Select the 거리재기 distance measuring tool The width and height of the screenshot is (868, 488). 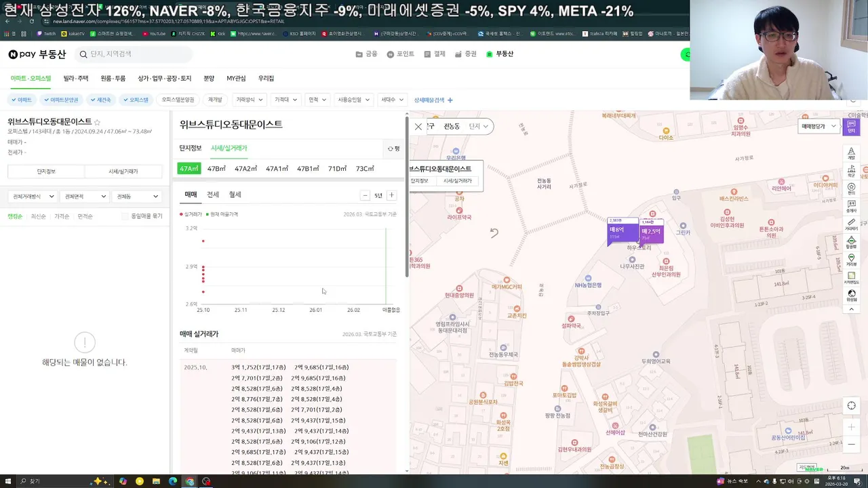pos(852,224)
